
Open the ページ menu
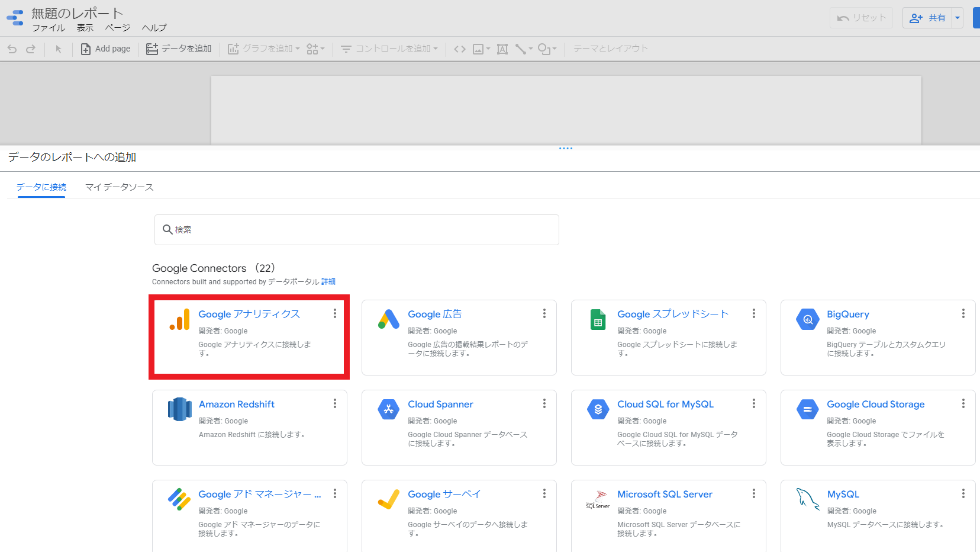118,28
